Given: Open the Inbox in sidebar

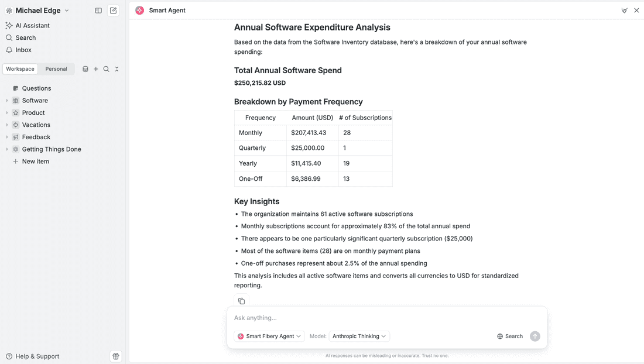Looking at the screenshot, I should coord(23,50).
